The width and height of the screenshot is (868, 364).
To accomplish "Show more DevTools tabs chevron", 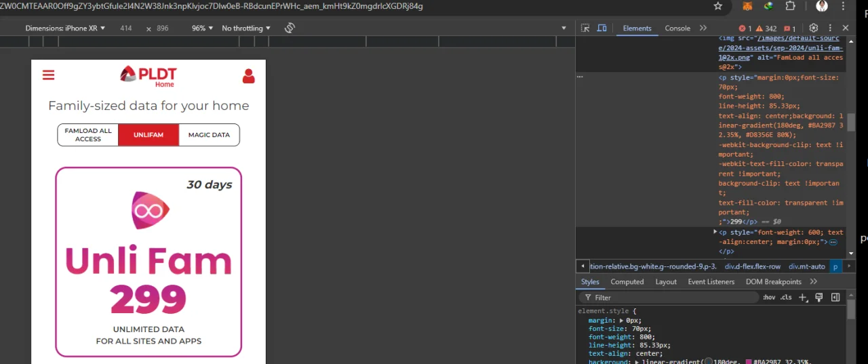I will (703, 28).
